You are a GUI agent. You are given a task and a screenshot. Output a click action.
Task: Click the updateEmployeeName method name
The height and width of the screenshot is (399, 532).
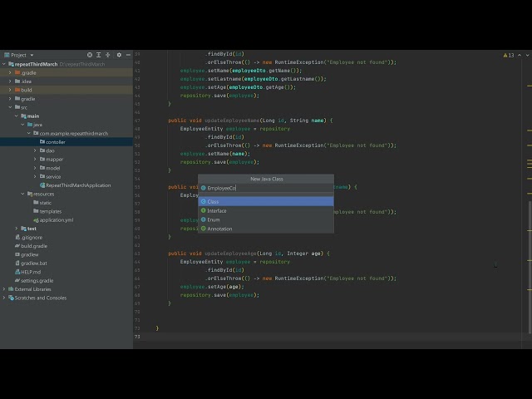pyautogui.click(x=232, y=121)
